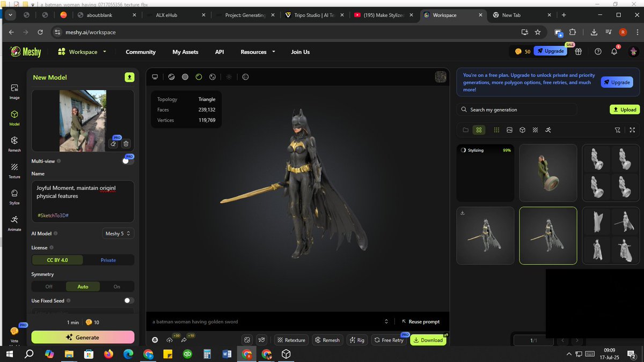Image resolution: width=644 pixels, height=362 pixels.
Task: Expand the prompt text with the chevron toggle
Action: pos(386,322)
